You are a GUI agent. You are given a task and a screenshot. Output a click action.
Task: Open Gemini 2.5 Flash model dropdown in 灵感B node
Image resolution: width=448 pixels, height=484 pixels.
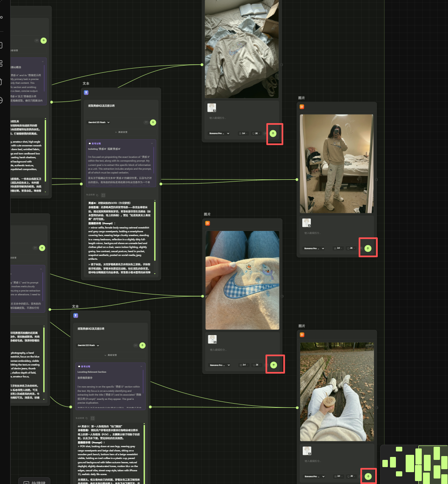[99, 122]
